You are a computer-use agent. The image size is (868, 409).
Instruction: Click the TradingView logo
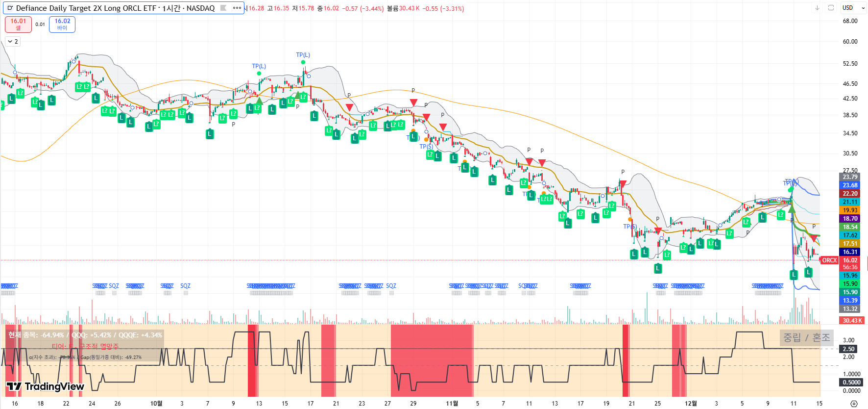pyautogui.click(x=46, y=386)
